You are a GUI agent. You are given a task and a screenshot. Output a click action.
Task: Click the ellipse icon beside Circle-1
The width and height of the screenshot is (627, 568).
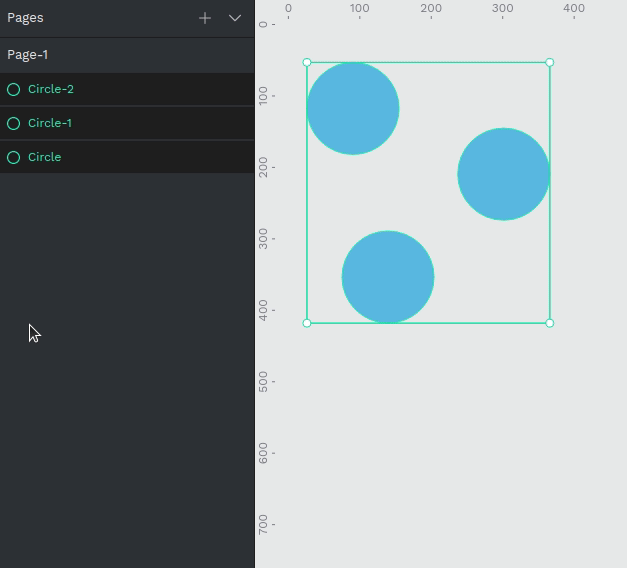pyautogui.click(x=14, y=123)
